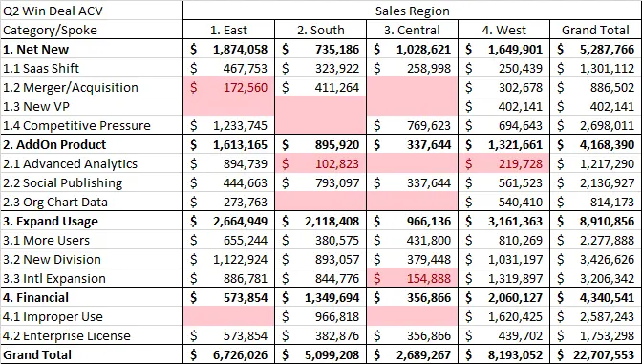Click the 'Q2 Win Deal ACV' title cell
Screen dimensions: 642x364
coord(92,11)
